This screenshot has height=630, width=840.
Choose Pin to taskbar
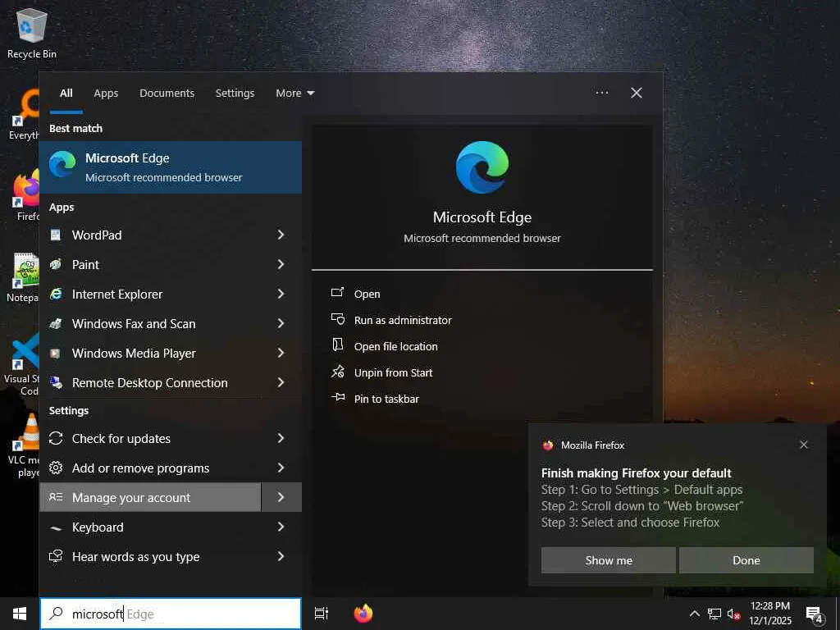tap(386, 399)
